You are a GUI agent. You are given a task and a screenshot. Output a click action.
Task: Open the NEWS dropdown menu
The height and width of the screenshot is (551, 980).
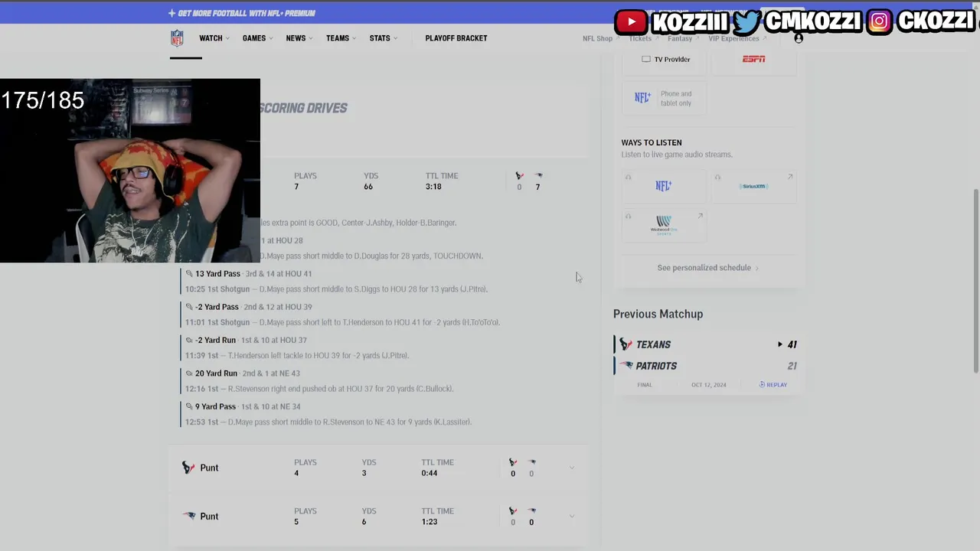point(299,38)
